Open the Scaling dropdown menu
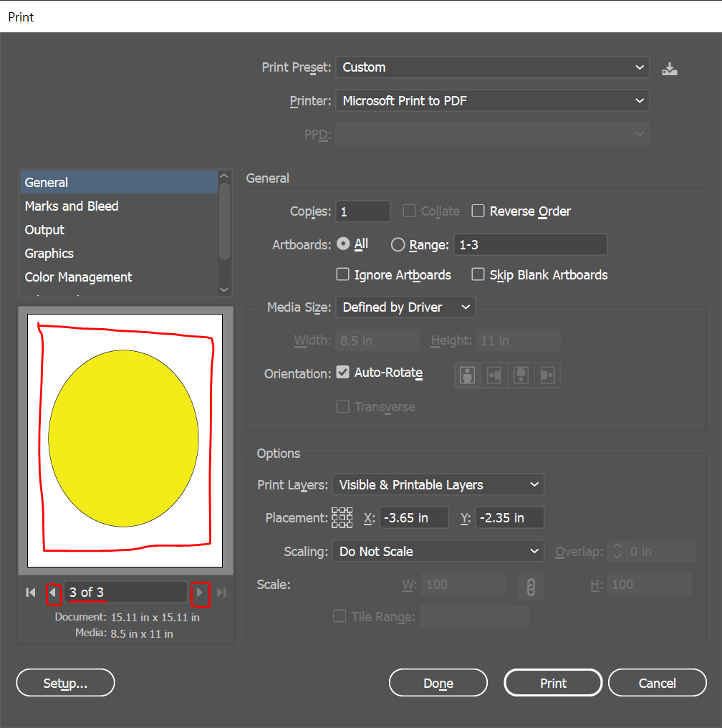The width and height of the screenshot is (722, 728). (438, 552)
